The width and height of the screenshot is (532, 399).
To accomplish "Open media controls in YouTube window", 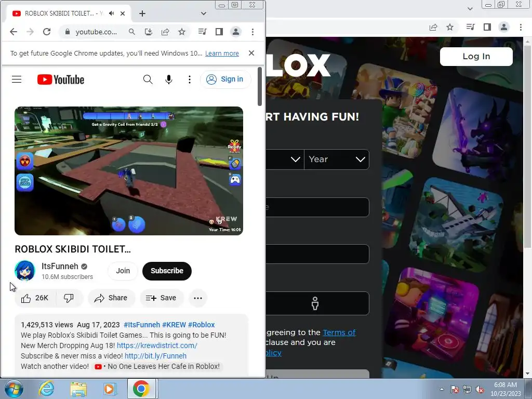I will pyautogui.click(x=202, y=32).
